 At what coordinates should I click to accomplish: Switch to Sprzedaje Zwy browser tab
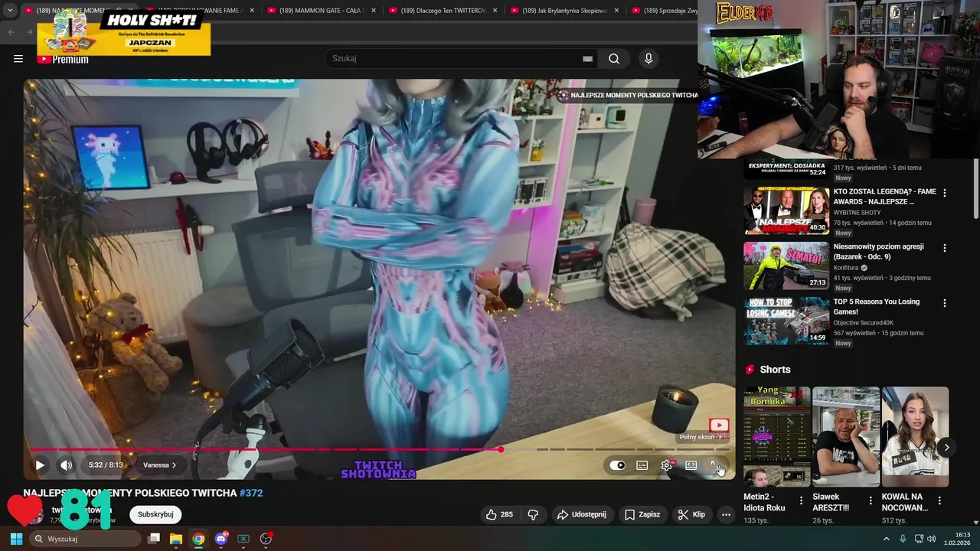(x=662, y=11)
